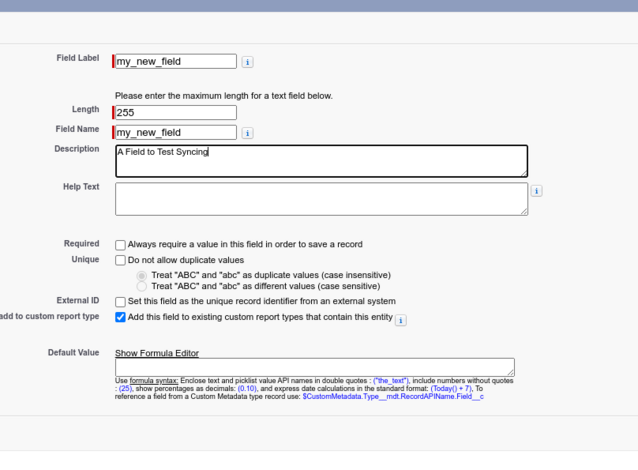
Task: Click the (Today() + 7) example text
Action: (x=451, y=389)
